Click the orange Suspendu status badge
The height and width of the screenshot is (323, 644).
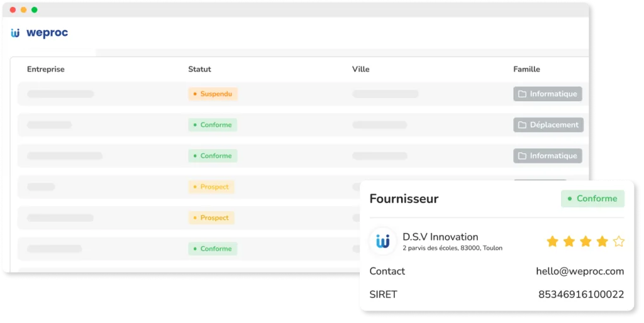click(x=213, y=94)
